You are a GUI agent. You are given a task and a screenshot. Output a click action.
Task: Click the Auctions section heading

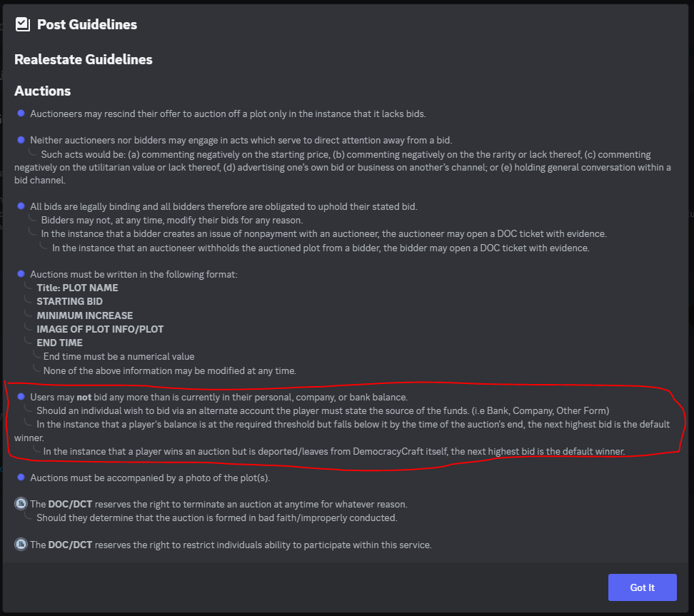coord(43,91)
